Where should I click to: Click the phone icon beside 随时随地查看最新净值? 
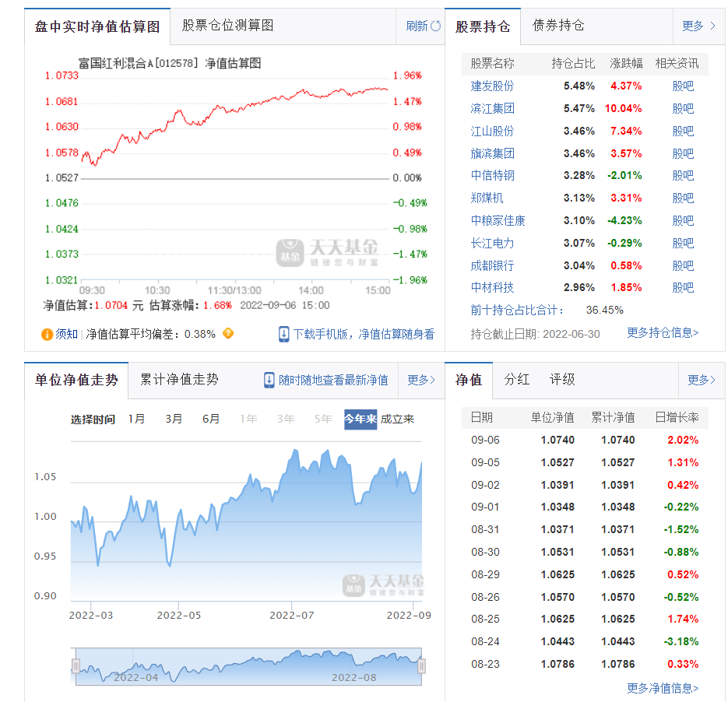point(269,380)
